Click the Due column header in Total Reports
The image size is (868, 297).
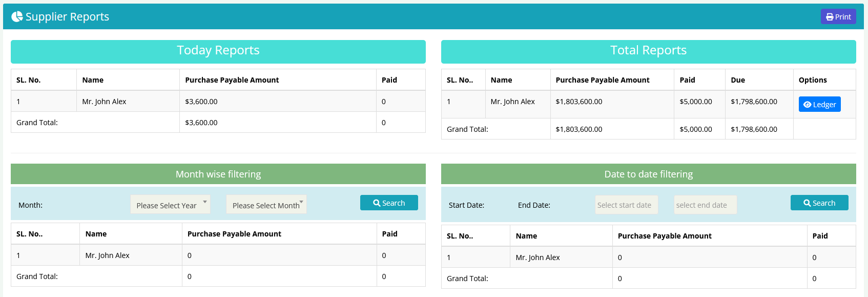click(x=738, y=80)
